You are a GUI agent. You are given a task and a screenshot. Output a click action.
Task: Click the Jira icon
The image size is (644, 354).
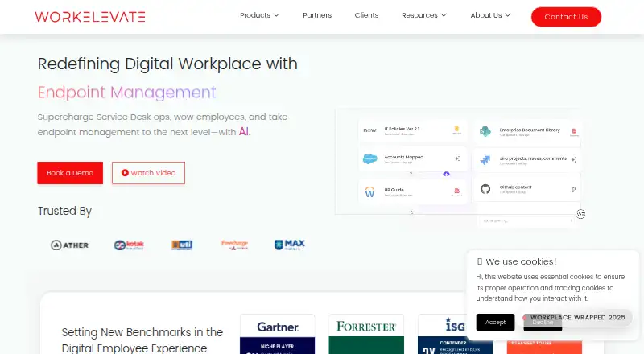pyautogui.click(x=485, y=159)
